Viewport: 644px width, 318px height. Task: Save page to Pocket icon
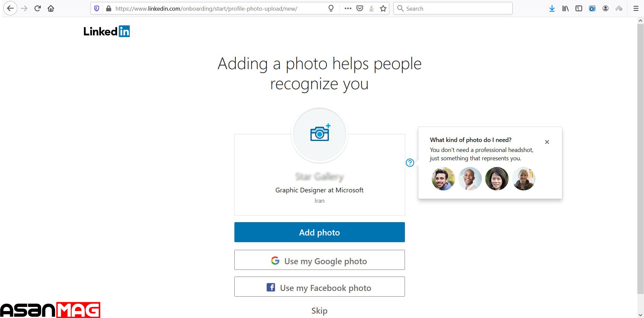click(360, 8)
